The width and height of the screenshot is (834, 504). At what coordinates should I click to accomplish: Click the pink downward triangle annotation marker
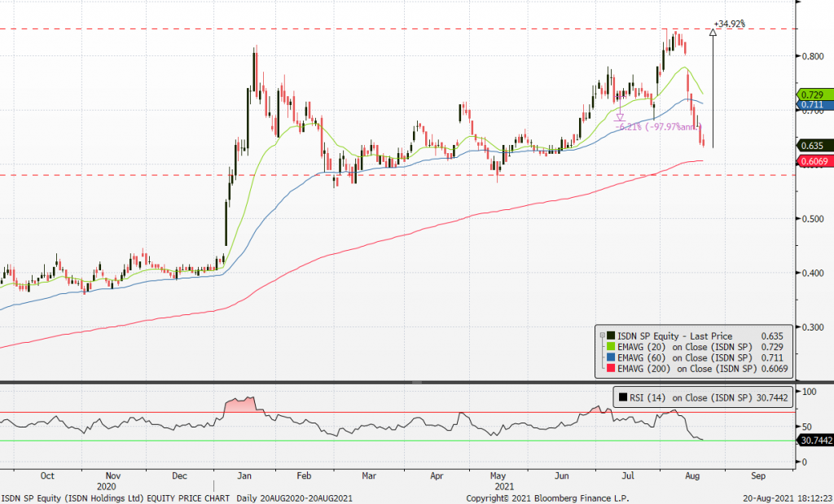point(620,117)
